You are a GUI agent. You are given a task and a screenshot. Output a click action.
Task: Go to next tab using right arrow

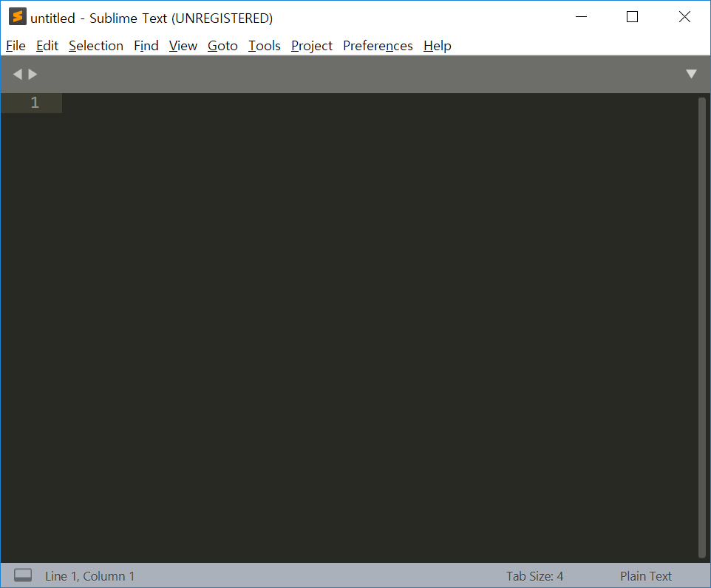pos(33,74)
